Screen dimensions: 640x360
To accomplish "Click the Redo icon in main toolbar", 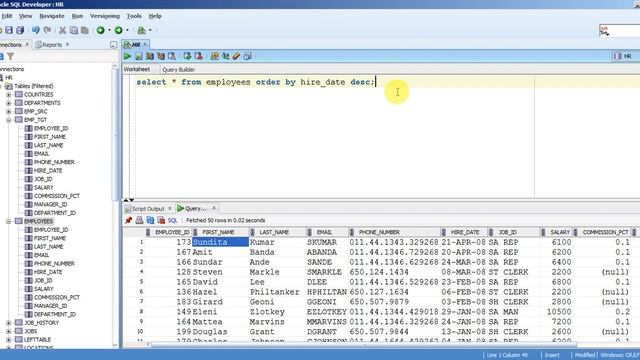I will coord(47,30).
